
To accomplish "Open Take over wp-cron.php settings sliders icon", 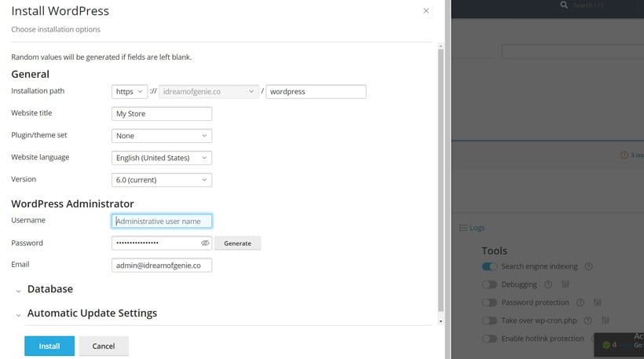I will (606, 321).
